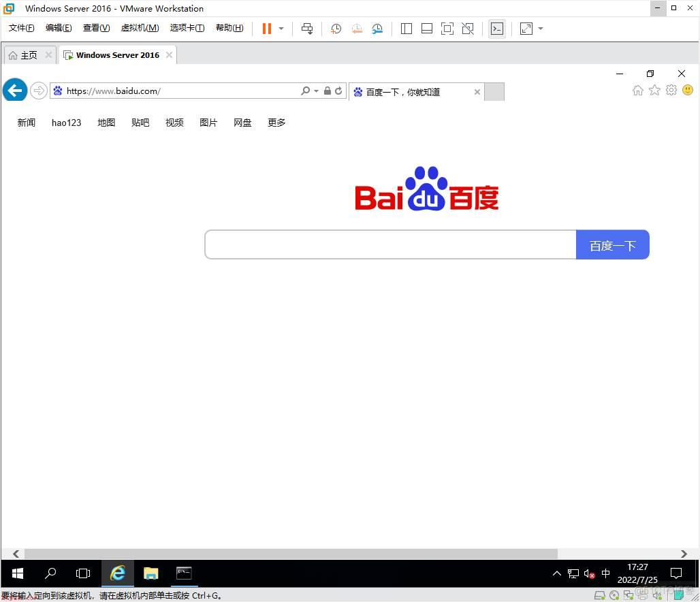700x602 pixels.
Task: Click the IE feedback smiley
Action: coord(688,90)
